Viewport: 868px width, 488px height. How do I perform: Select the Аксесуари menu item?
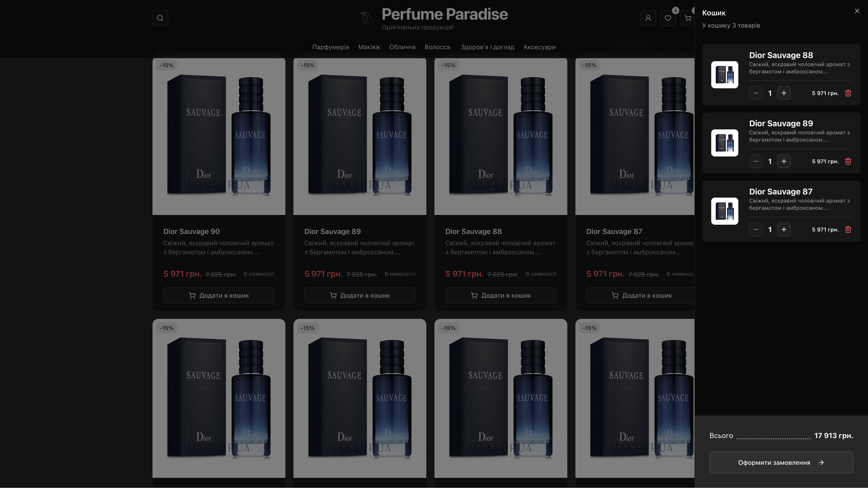coord(539,47)
